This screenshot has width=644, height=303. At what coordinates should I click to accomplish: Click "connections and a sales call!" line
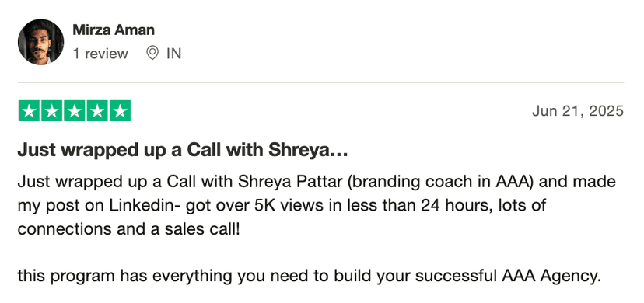(128, 228)
